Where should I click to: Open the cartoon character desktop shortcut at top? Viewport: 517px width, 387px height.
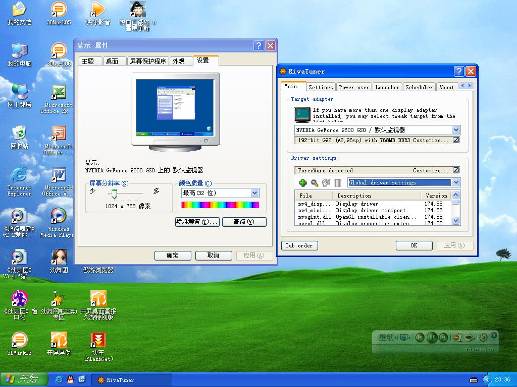tap(137, 16)
